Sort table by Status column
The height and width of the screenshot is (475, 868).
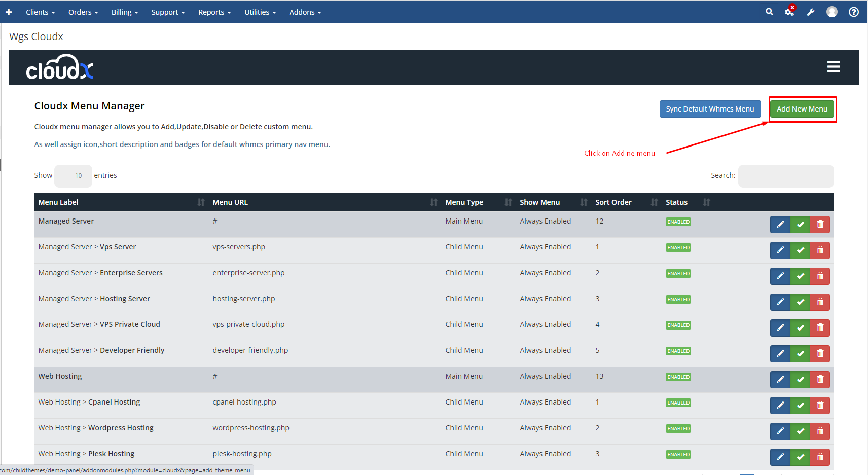(688, 202)
